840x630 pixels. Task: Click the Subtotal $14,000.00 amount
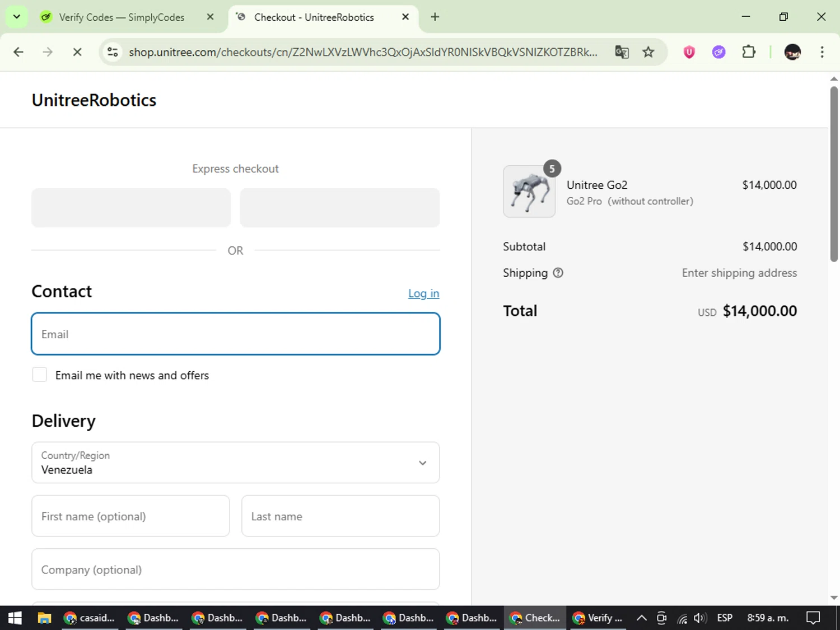pos(770,246)
